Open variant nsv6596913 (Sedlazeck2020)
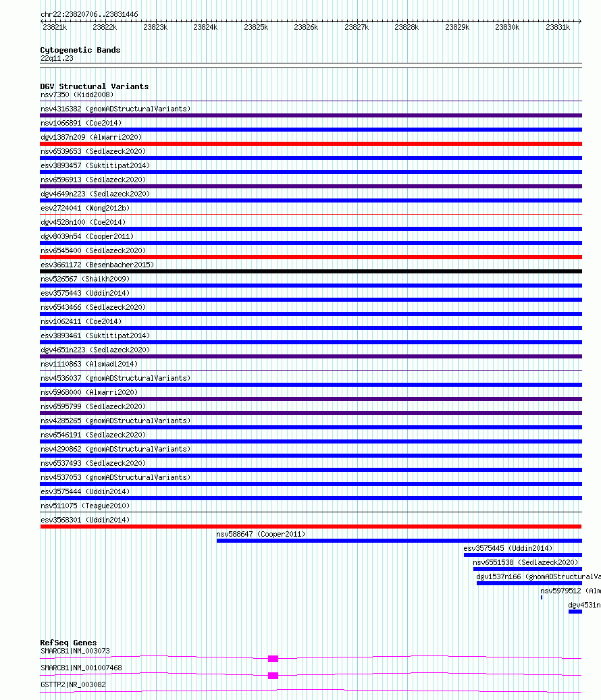Viewport: 601px width, 700px height. tap(93, 180)
